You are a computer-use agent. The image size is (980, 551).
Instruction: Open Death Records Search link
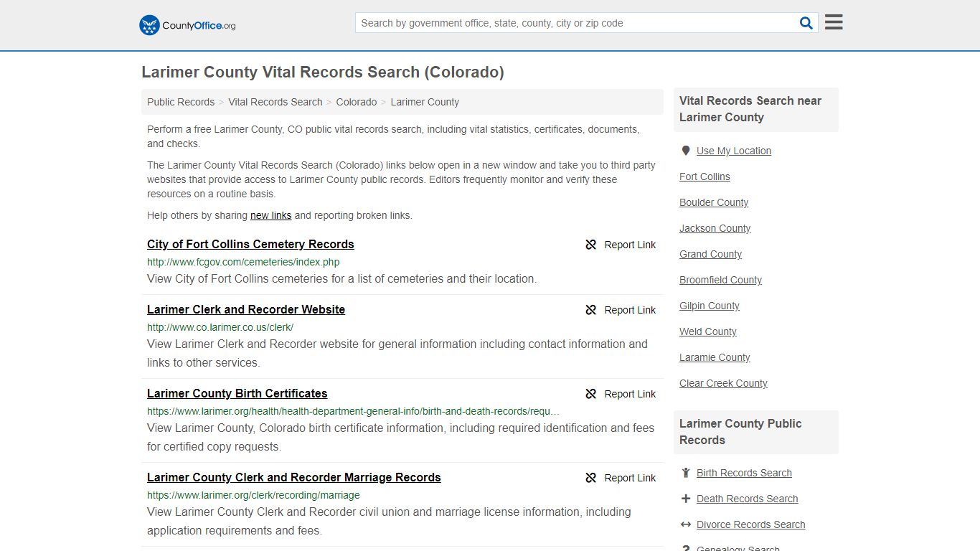pos(747,499)
